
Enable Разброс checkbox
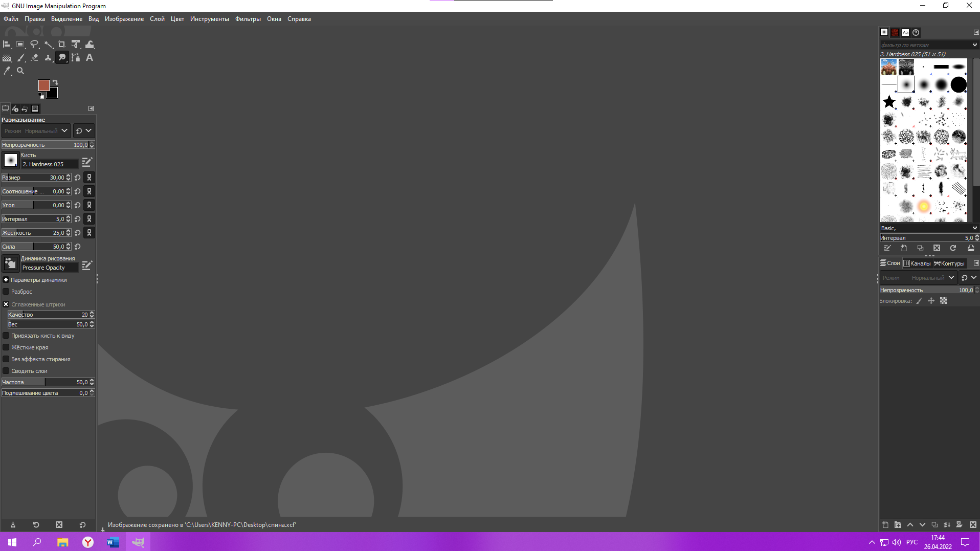coord(6,292)
